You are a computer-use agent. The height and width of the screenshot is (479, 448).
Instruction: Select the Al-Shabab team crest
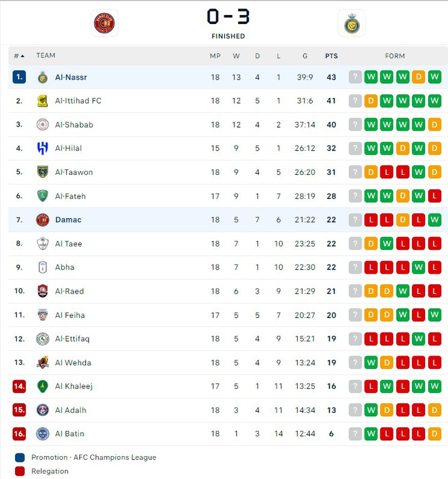(x=43, y=124)
